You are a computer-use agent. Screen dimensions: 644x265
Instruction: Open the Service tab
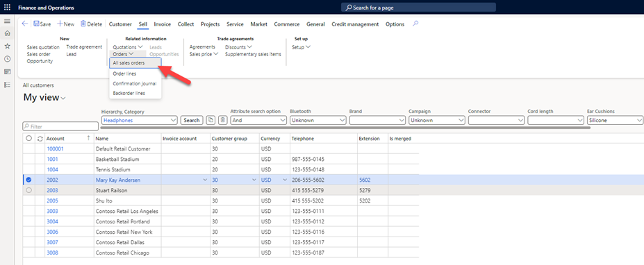pyautogui.click(x=235, y=24)
